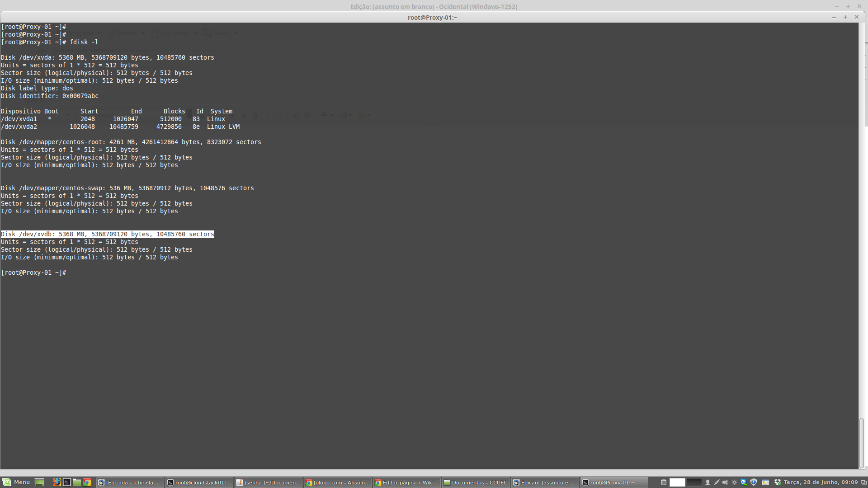Launch Firefox from panel launcher

(x=57, y=482)
